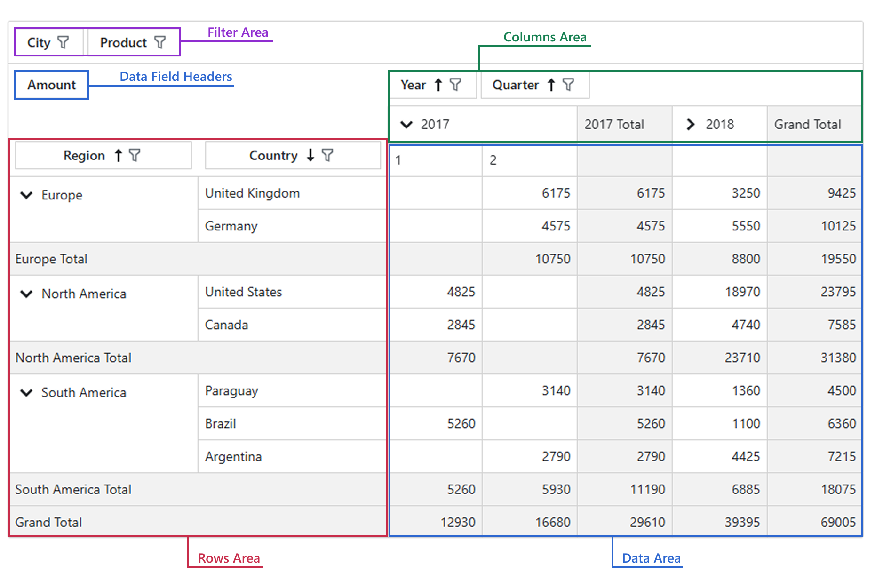
Task: Open the Country field filter icon
Action: (327, 155)
